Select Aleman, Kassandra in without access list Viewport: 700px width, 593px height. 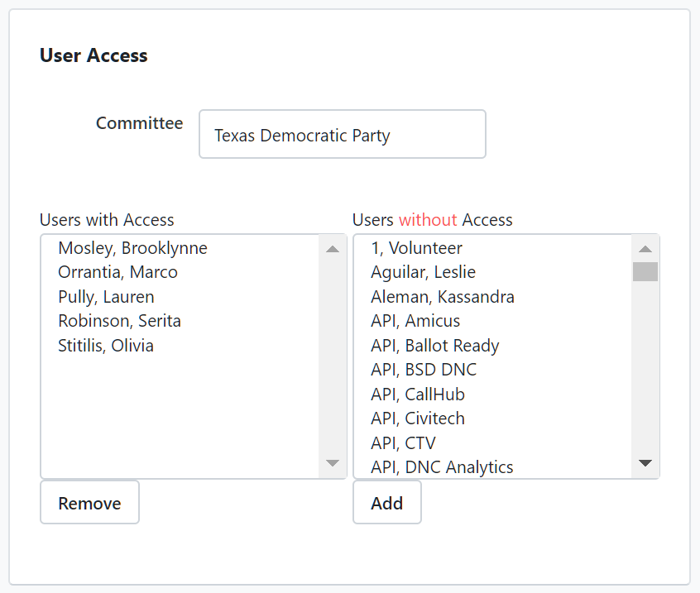[442, 297]
